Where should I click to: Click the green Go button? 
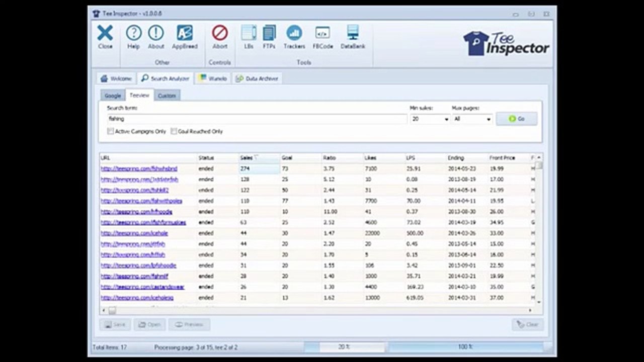point(517,119)
